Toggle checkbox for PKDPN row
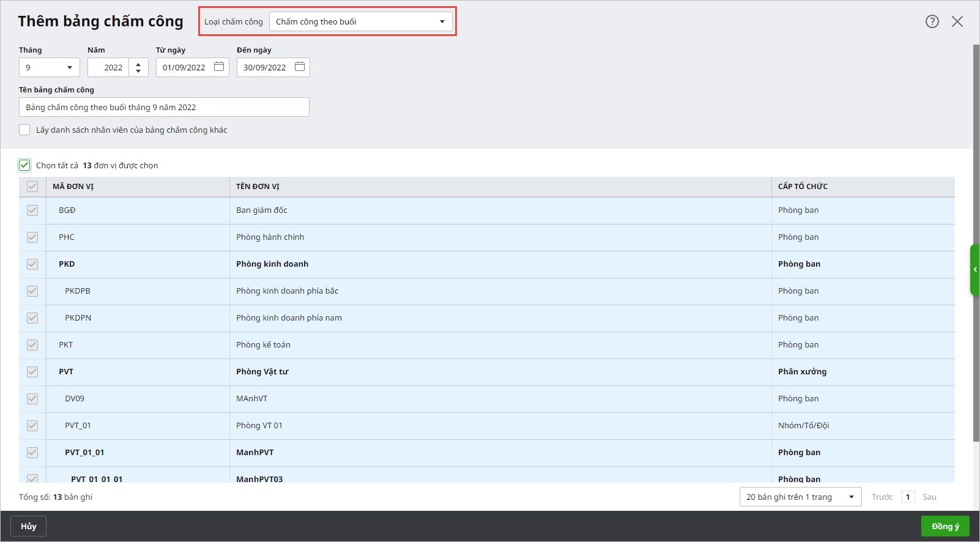The height and width of the screenshot is (542, 980). 32,318
